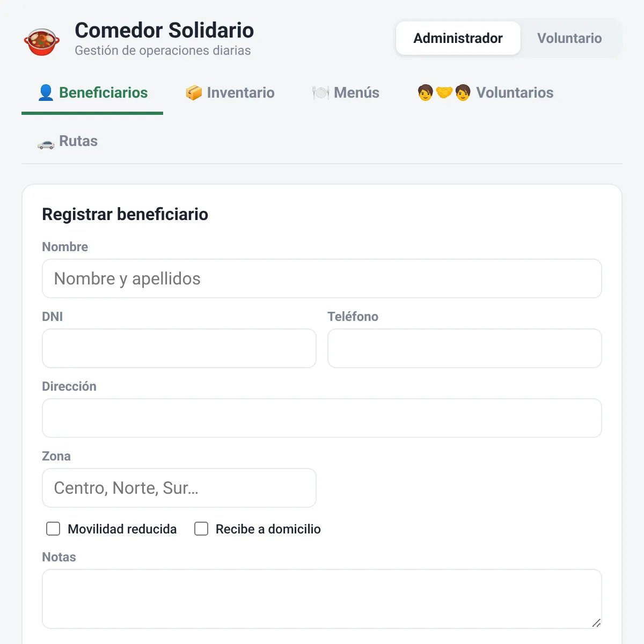Click the stew pot app logo
Viewport: 644px width, 644px height.
click(x=42, y=42)
